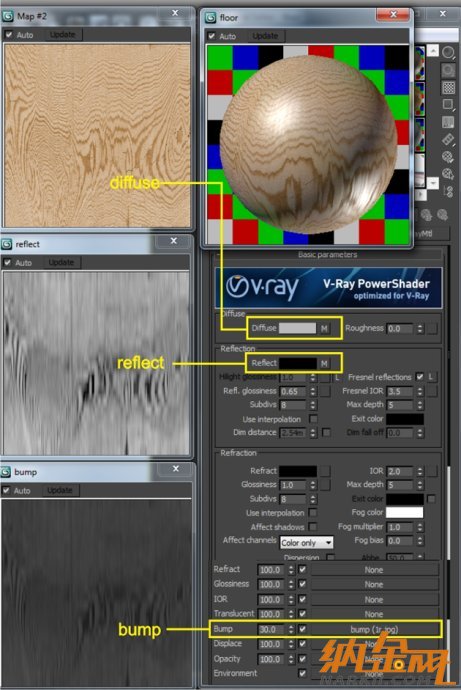Click Refl. glossiness spinner arrows
This screenshot has width=461, height=690.
(x=313, y=391)
